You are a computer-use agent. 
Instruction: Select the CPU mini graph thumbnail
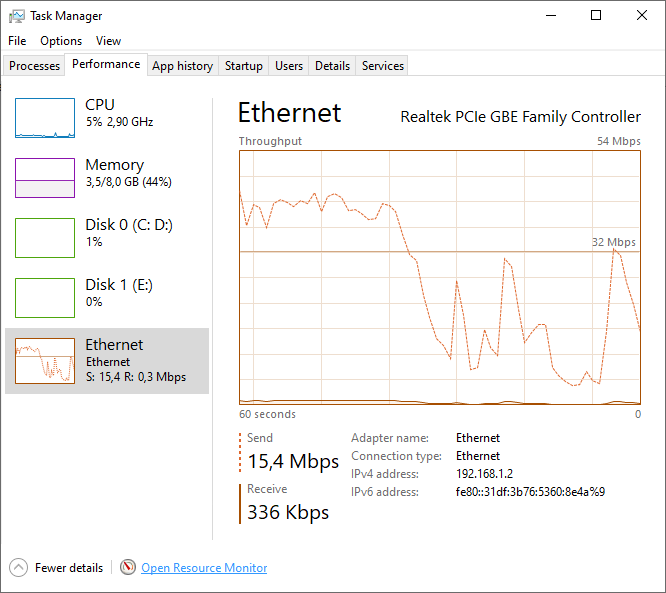coord(45,118)
